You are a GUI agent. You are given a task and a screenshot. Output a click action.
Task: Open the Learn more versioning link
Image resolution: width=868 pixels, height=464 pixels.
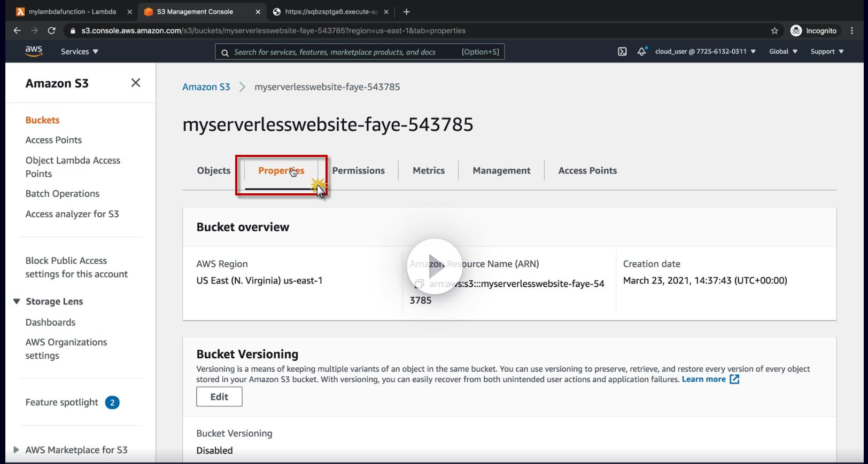click(710, 379)
